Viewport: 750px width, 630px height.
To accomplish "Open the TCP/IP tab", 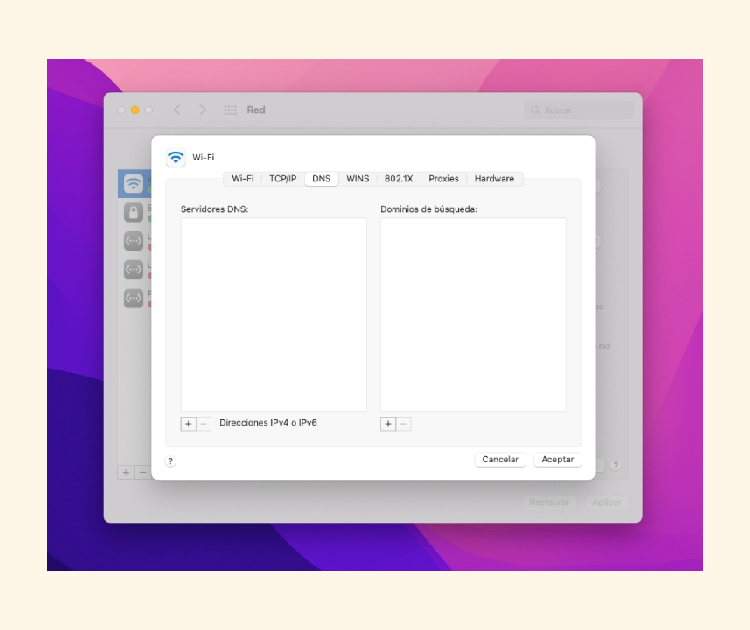I will click(283, 178).
